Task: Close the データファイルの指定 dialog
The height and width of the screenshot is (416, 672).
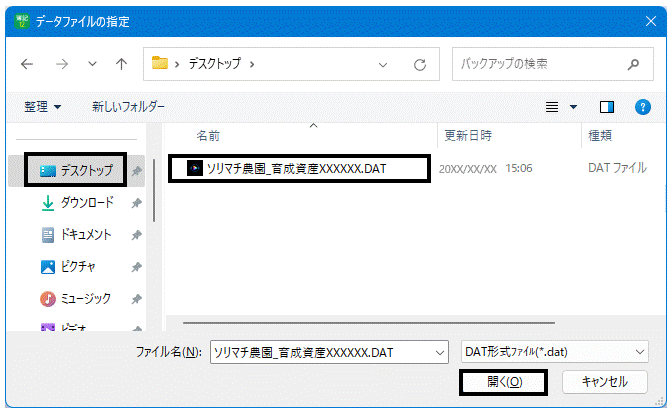Action: pyautogui.click(x=651, y=21)
